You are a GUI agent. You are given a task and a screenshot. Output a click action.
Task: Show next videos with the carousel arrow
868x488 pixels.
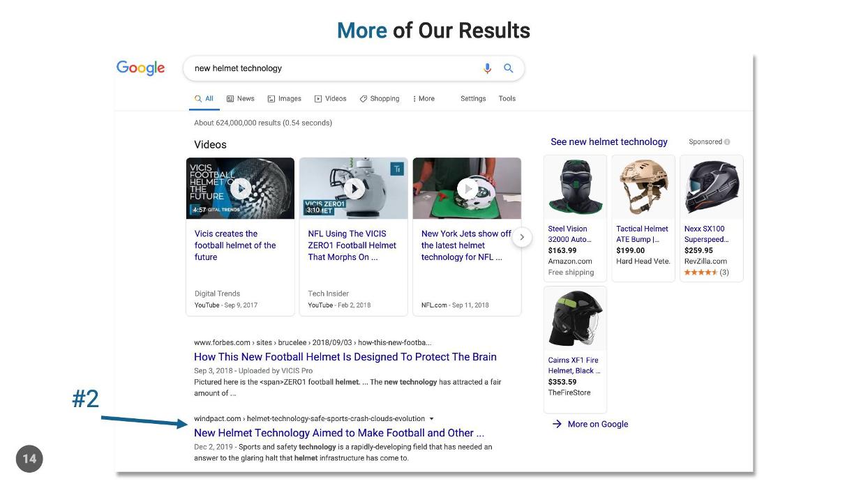522,237
